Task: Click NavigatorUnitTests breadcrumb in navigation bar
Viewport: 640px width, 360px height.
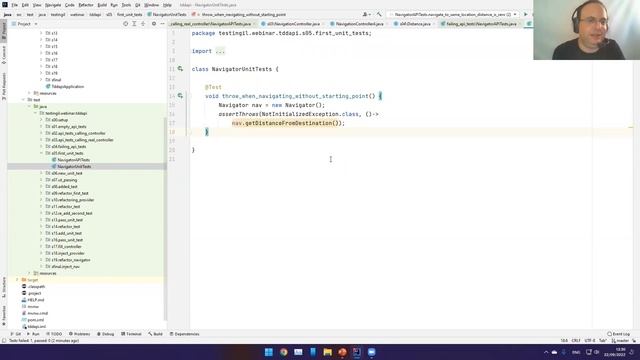Action: pos(167,14)
